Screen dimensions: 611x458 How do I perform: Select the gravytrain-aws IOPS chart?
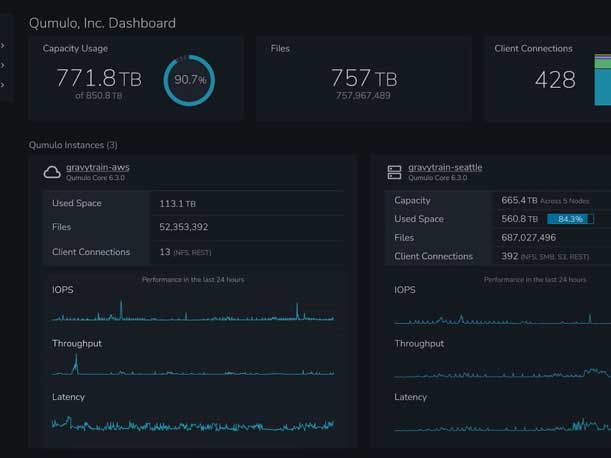point(194,312)
